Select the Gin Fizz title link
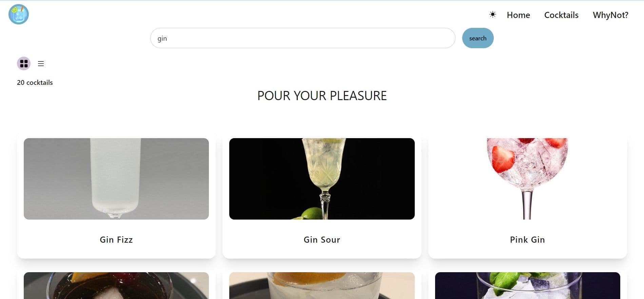This screenshot has width=644, height=299. [116, 240]
